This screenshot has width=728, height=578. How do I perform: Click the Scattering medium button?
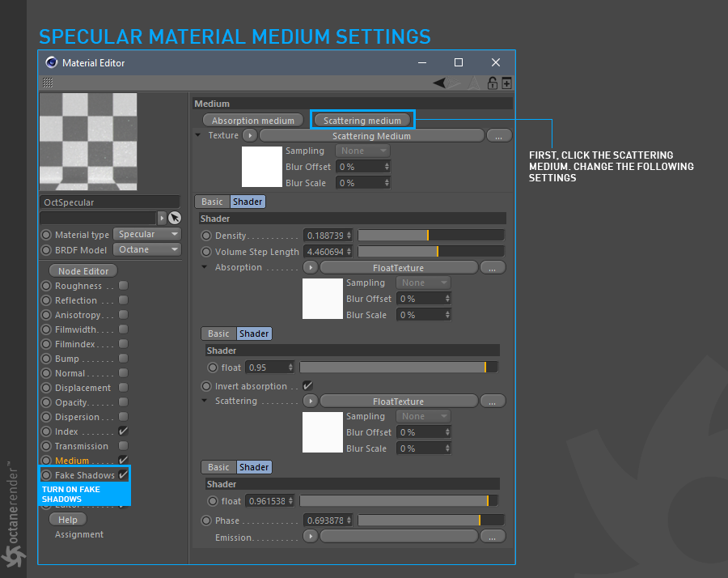(x=362, y=121)
